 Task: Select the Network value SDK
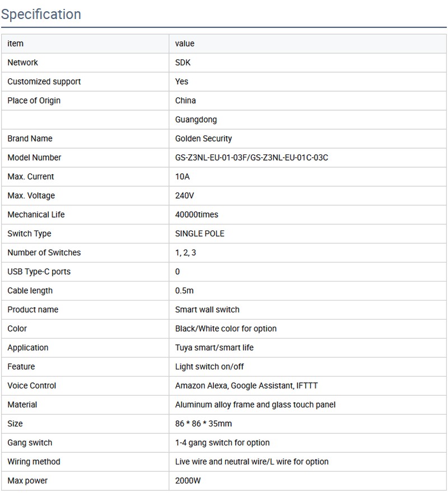[x=183, y=63]
